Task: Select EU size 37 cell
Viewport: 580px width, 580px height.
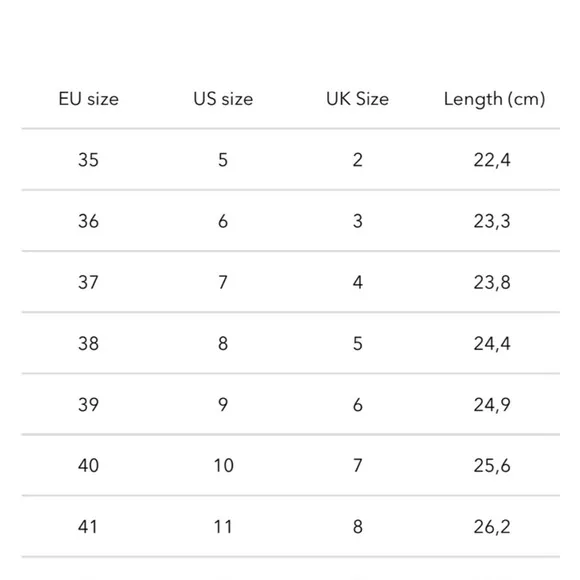Action: pos(88,282)
